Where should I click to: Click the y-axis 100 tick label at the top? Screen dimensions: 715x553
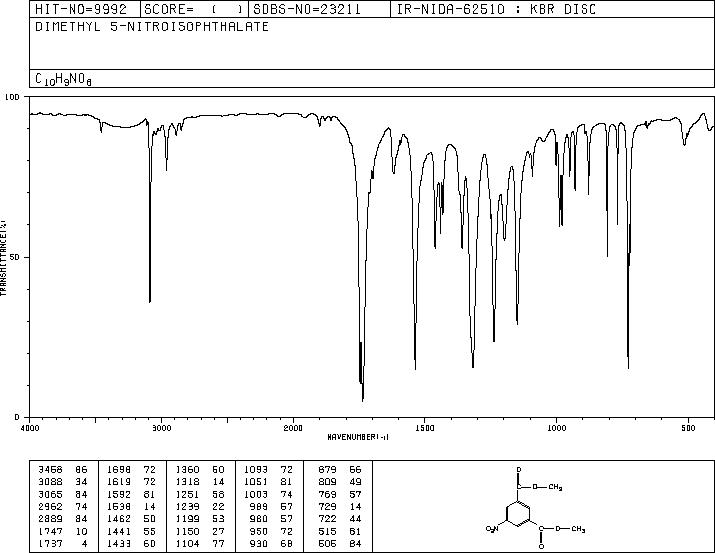tap(12, 97)
